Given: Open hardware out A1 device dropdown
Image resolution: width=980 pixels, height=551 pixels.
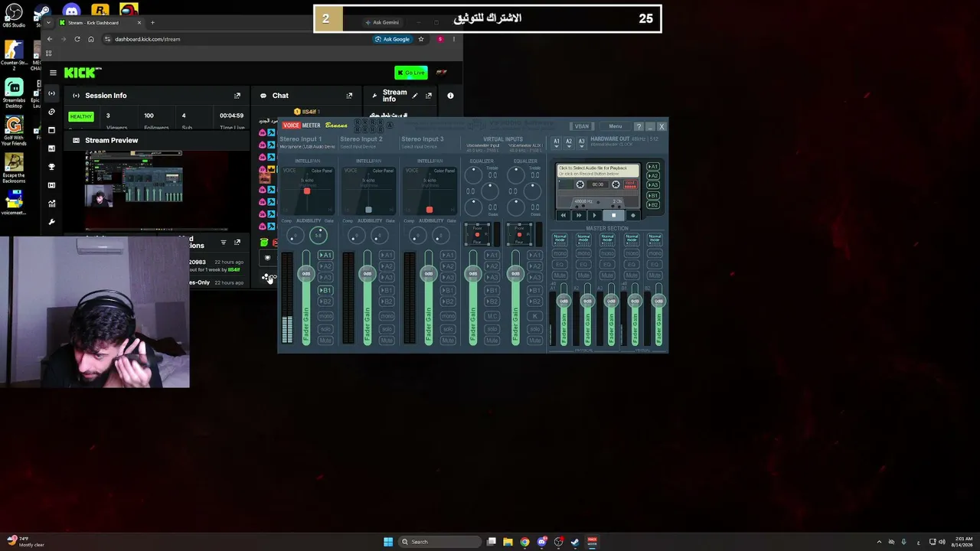Looking at the screenshot, I should (x=557, y=142).
